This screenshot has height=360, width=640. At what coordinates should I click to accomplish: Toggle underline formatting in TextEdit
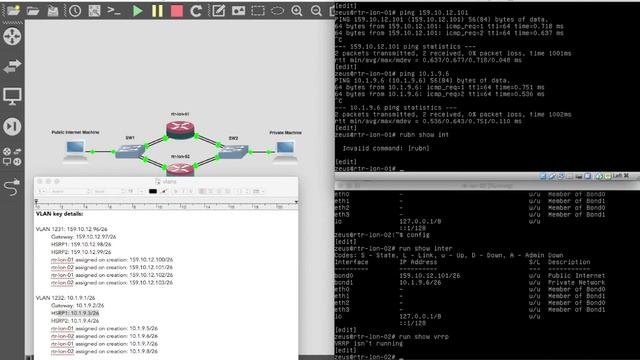(190, 191)
